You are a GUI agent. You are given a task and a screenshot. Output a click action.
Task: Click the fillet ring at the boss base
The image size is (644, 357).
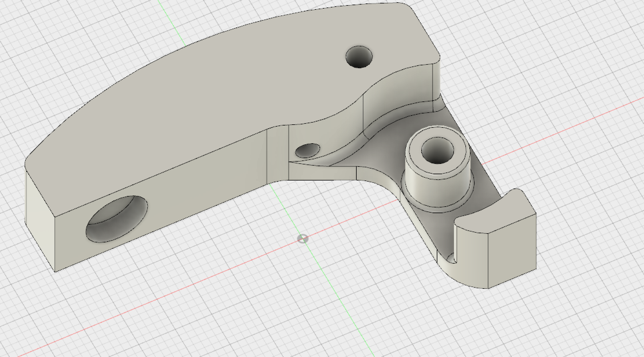(x=437, y=209)
